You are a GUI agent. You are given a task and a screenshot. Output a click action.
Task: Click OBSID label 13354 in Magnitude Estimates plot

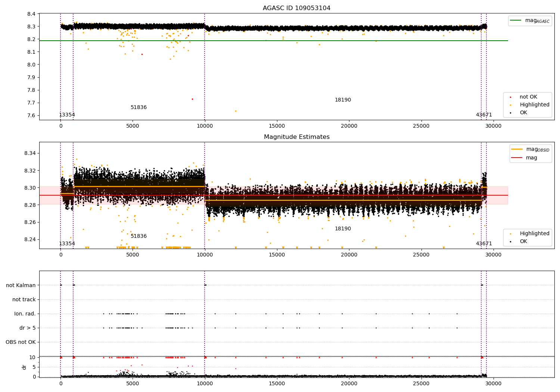tap(67, 244)
